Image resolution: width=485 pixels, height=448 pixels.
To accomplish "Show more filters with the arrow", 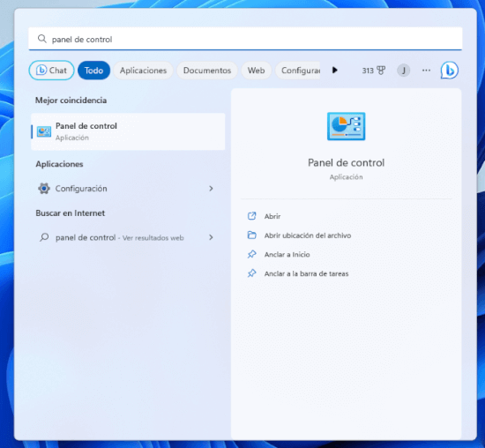I will click(334, 71).
